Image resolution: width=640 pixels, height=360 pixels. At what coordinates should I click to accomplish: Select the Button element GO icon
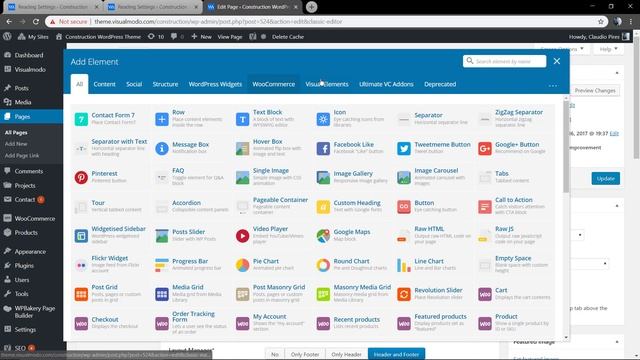pyautogui.click(x=404, y=207)
